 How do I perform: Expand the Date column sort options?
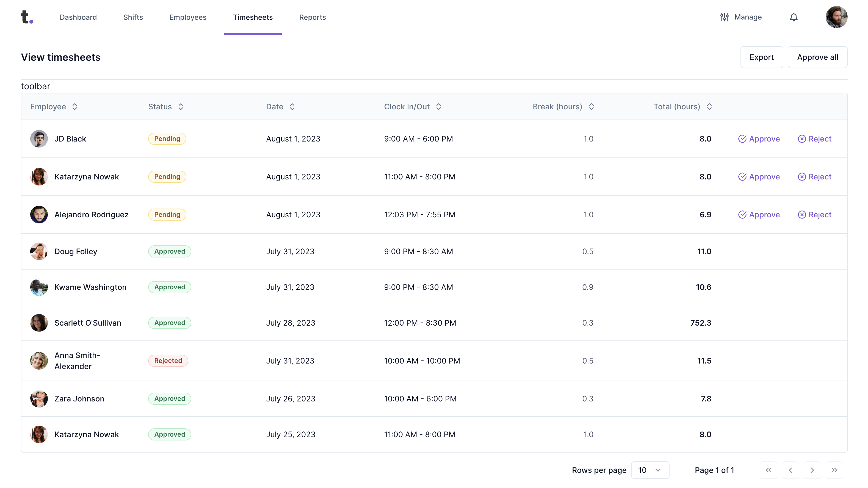point(292,107)
